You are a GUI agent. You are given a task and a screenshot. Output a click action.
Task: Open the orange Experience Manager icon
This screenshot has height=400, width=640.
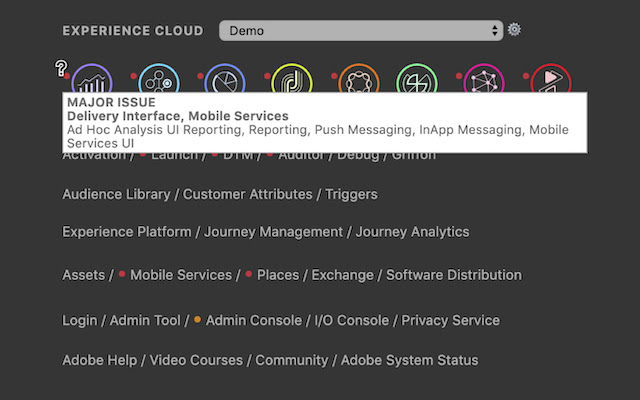click(359, 78)
